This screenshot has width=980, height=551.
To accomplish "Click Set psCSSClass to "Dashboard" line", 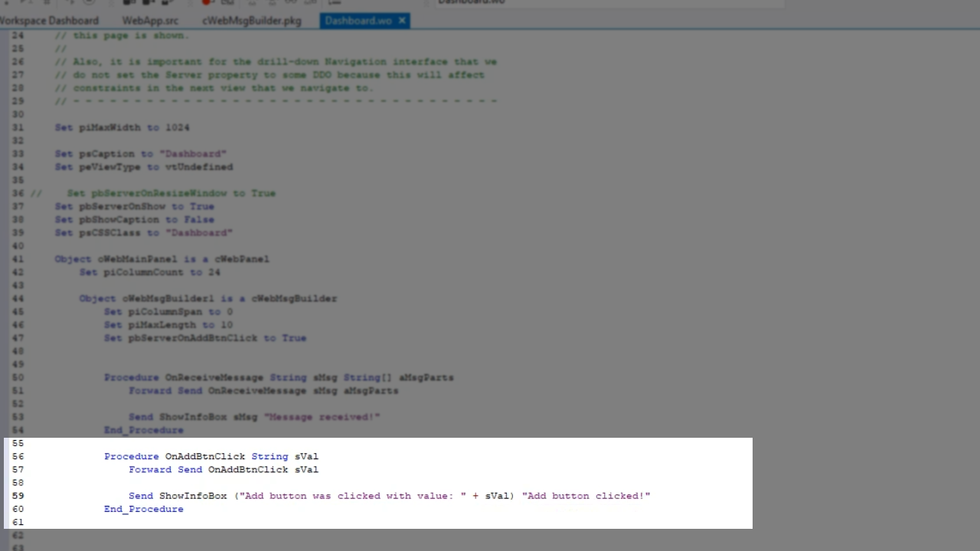I will [144, 233].
